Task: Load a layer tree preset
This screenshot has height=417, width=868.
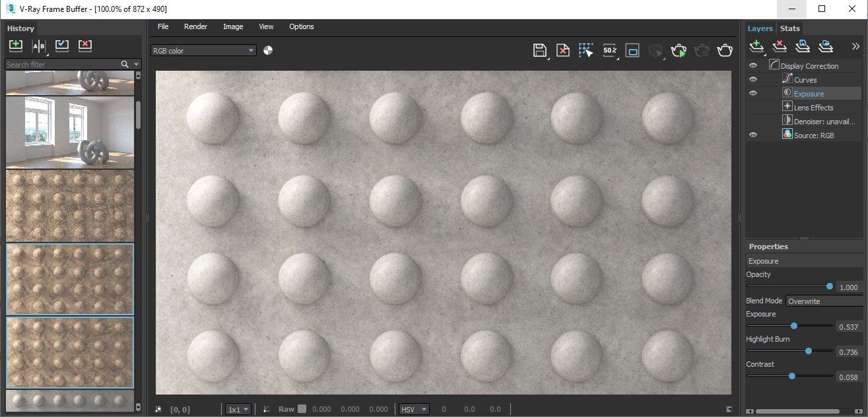Action: (826, 46)
